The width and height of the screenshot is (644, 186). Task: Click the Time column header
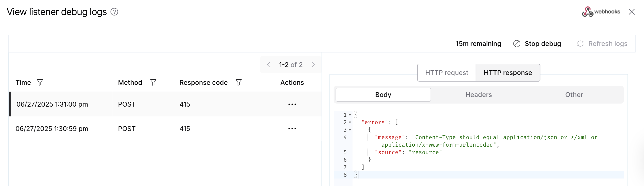[x=23, y=83]
